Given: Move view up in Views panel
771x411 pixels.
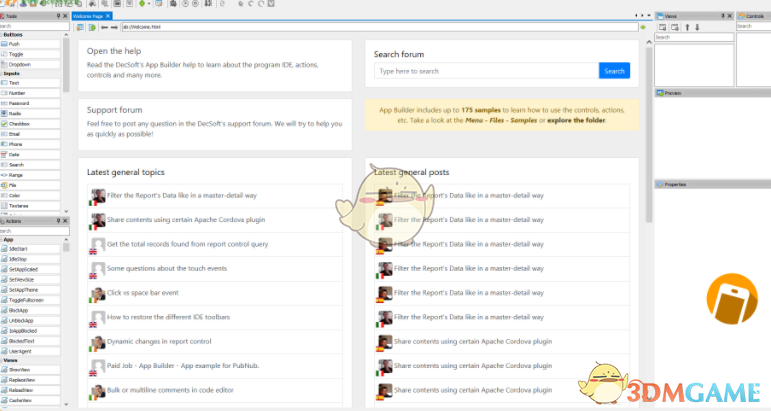Looking at the screenshot, I should coord(687,28).
